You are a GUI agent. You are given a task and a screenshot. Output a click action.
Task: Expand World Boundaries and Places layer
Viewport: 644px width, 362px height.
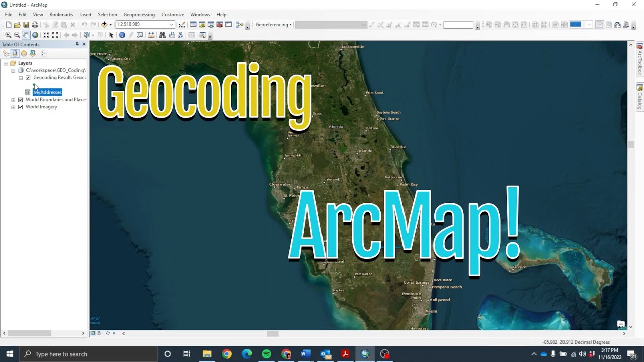[13, 100]
